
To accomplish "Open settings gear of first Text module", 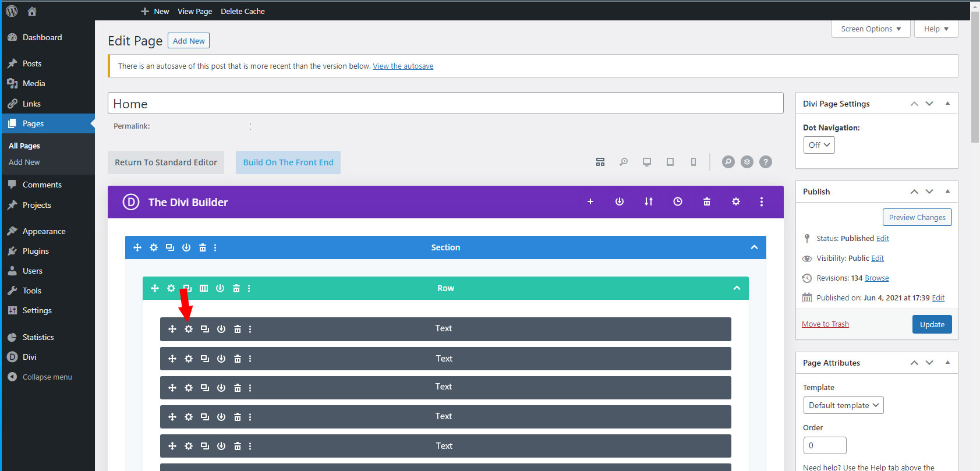I will pos(189,329).
